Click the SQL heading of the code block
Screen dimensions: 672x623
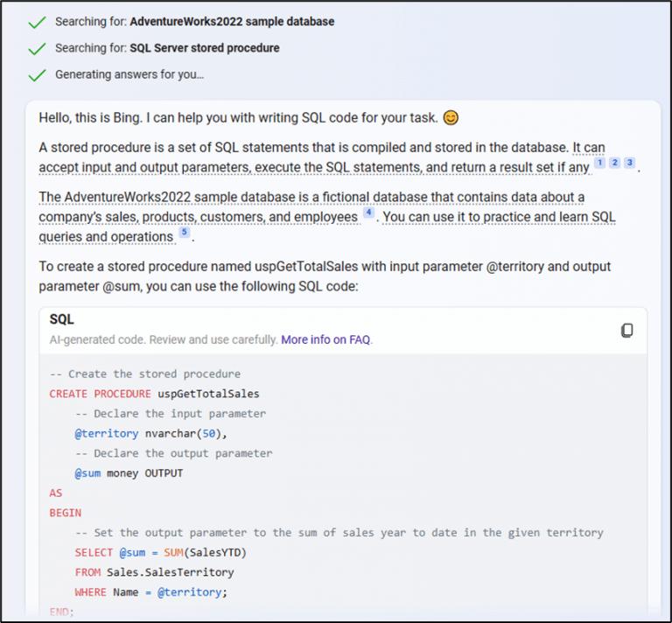point(62,320)
